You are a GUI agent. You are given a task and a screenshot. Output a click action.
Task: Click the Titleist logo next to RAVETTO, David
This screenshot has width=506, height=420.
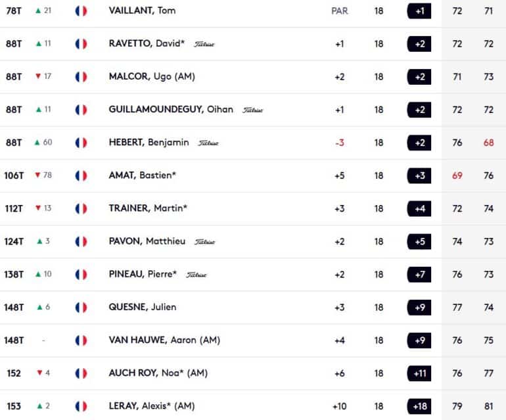click(204, 44)
